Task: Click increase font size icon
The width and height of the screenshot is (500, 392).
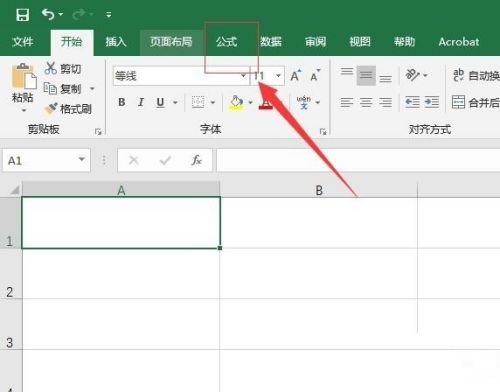Action: click(x=296, y=76)
